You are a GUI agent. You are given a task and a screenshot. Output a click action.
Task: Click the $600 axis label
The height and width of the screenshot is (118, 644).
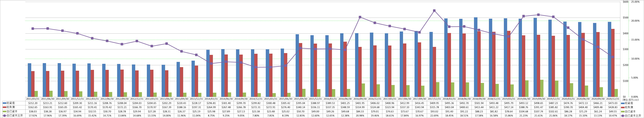pos(626,2)
